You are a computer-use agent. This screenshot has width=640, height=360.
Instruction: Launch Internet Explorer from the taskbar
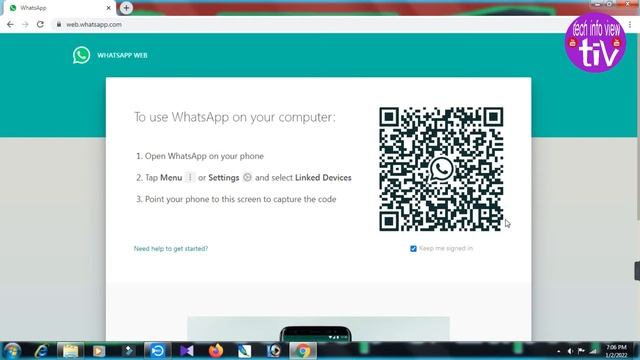(41, 351)
